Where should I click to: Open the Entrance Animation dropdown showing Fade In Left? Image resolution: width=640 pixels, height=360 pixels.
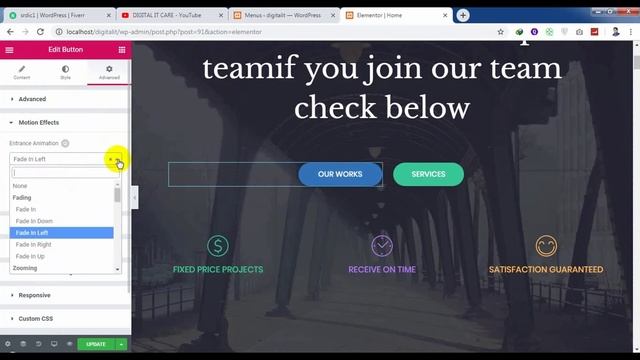(65, 159)
